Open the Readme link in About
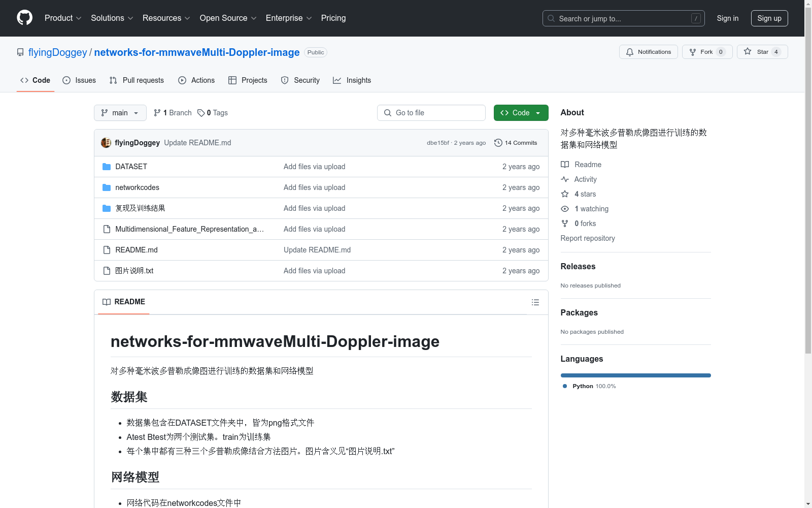The image size is (812, 508). (581, 165)
